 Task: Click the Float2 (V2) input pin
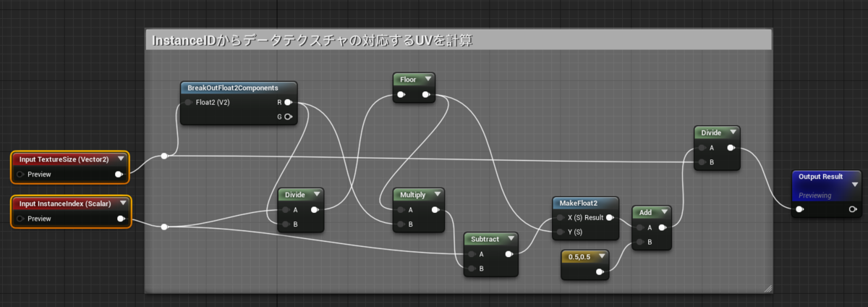tap(188, 103)
